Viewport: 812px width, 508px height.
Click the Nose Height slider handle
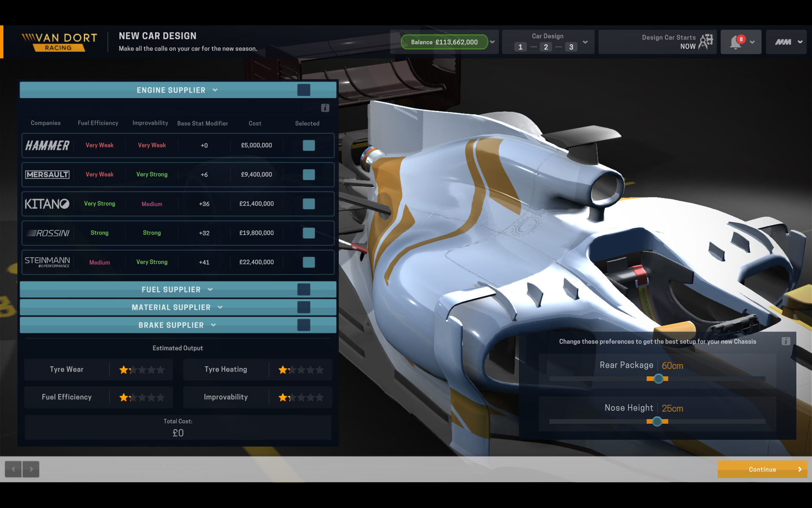(x=657, y=421)
